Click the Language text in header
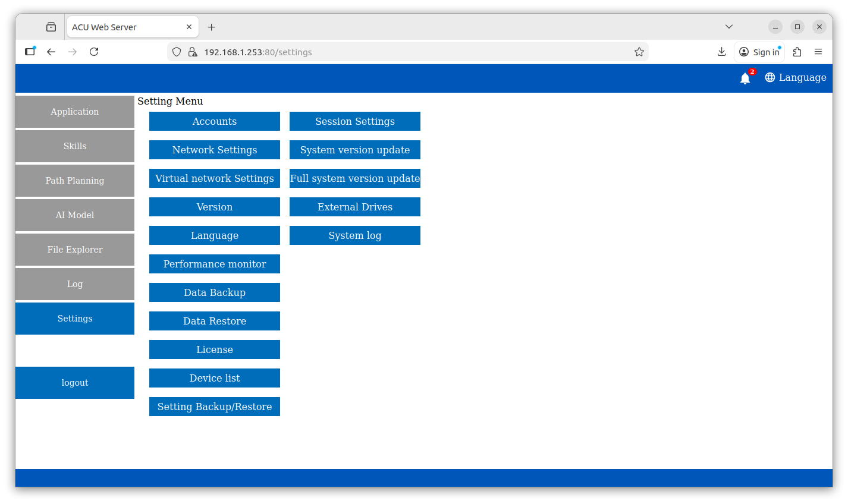Image resolution: width=848 pixels, height=504 pixels. [x=802, y=77]
